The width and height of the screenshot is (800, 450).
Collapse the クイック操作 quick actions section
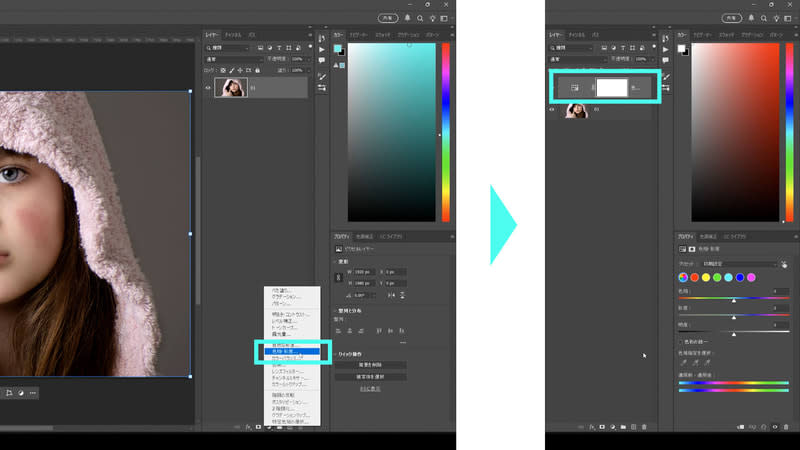[336, 353]
